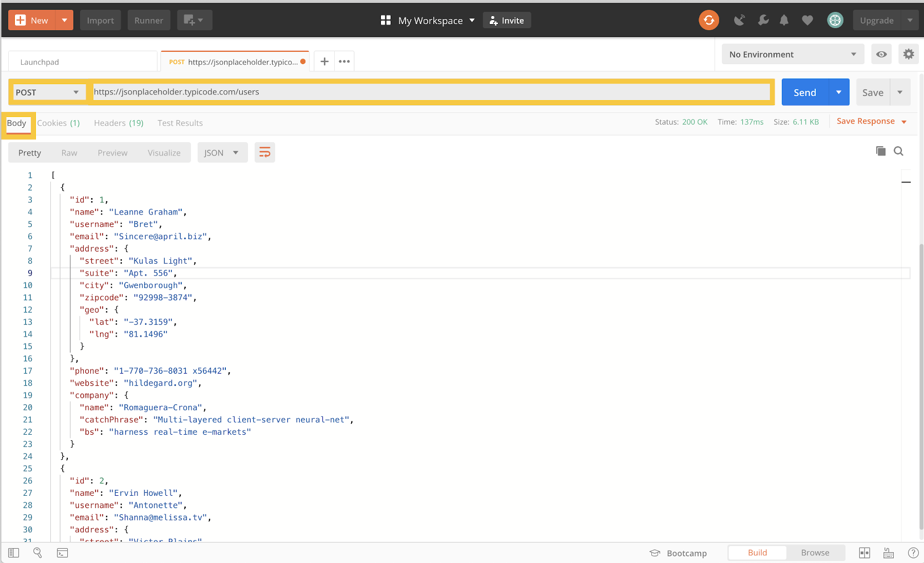The width and height of the screenshot is (924, 563).
Task: Toggle the two-pane layout icon
Action: tap(864, 553)
